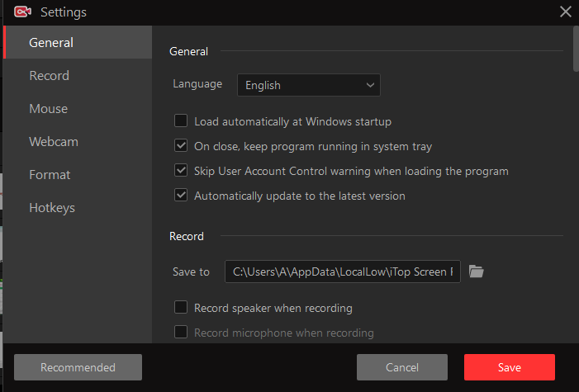
Task: Save the settings with the red Save button
Action: tap(510, 367)
